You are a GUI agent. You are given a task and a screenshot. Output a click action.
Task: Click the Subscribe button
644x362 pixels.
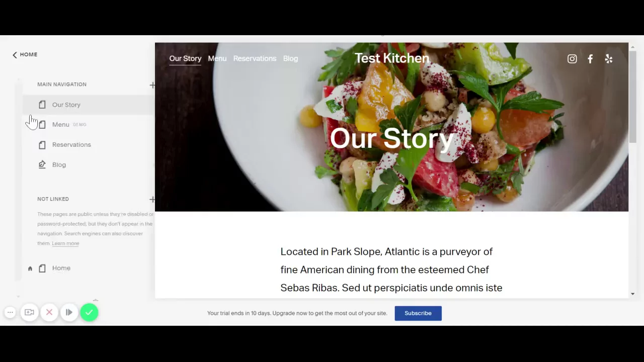(x=418, y=313)
